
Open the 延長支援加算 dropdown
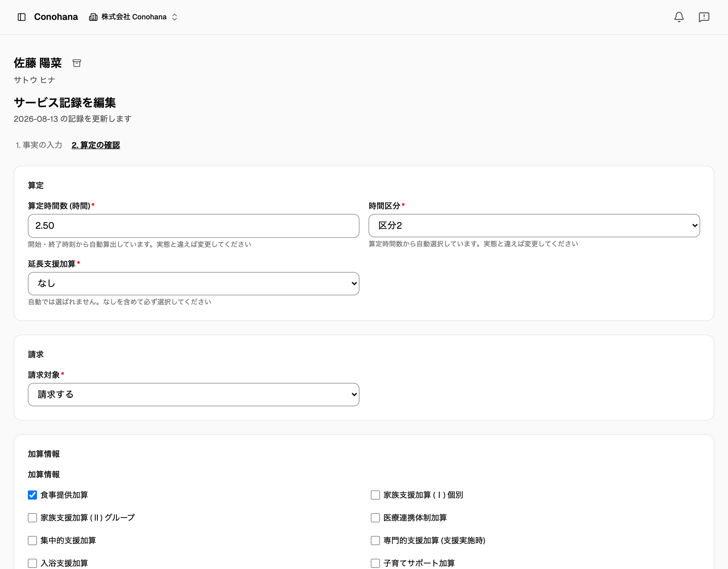(x=193, y=283)
